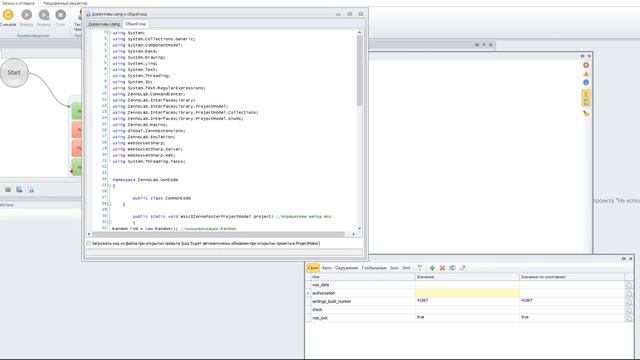
Task: Pin the log panel with the pin icon
Action: point(582,56)
